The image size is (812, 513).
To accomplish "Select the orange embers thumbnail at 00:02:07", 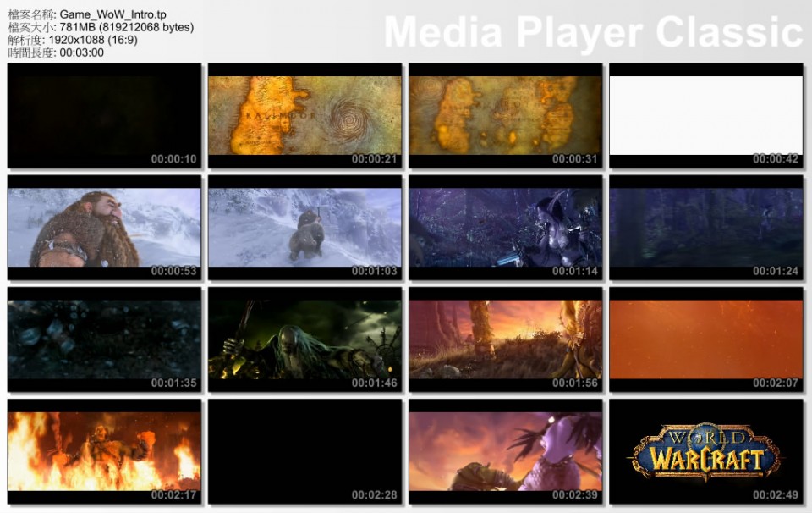I will click(x=705, y=339).
